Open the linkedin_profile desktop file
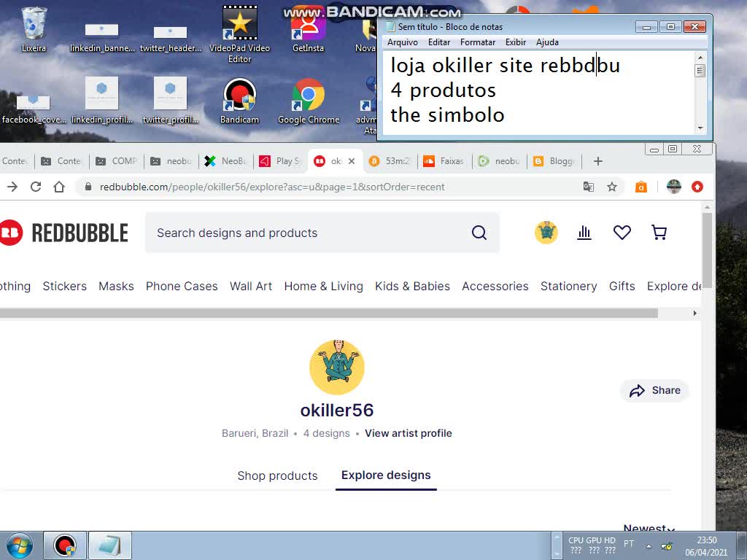Viewport: 747px width, 560px height. coord(102,100)
